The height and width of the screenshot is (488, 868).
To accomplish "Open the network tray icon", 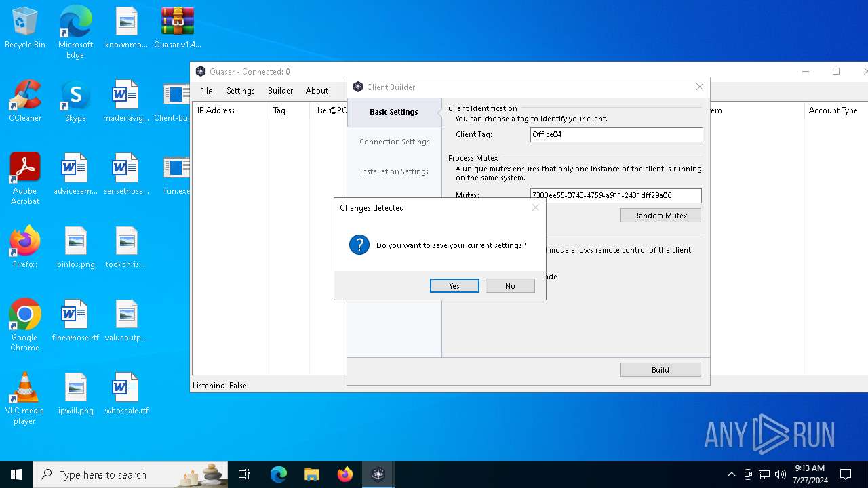I will 764,474.
